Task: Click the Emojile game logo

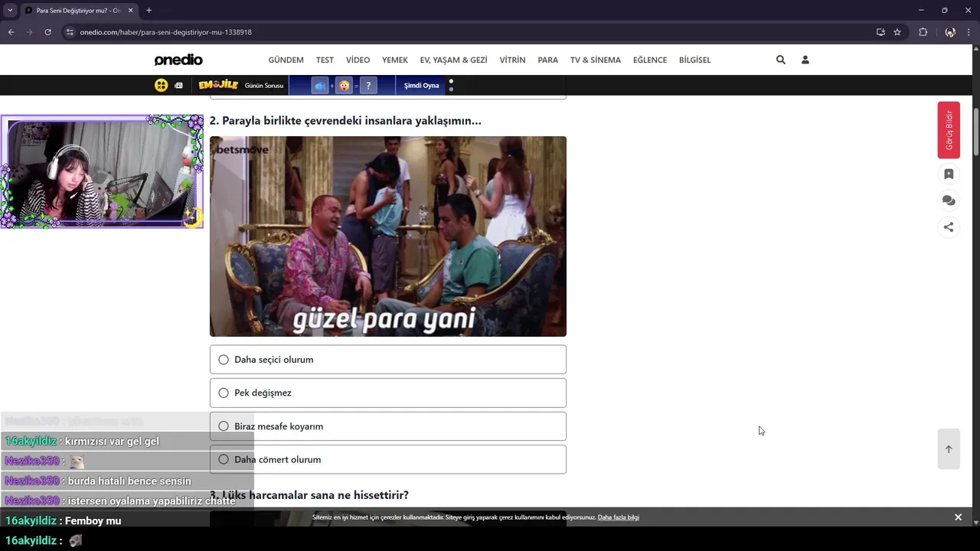Action: [218, 85]
